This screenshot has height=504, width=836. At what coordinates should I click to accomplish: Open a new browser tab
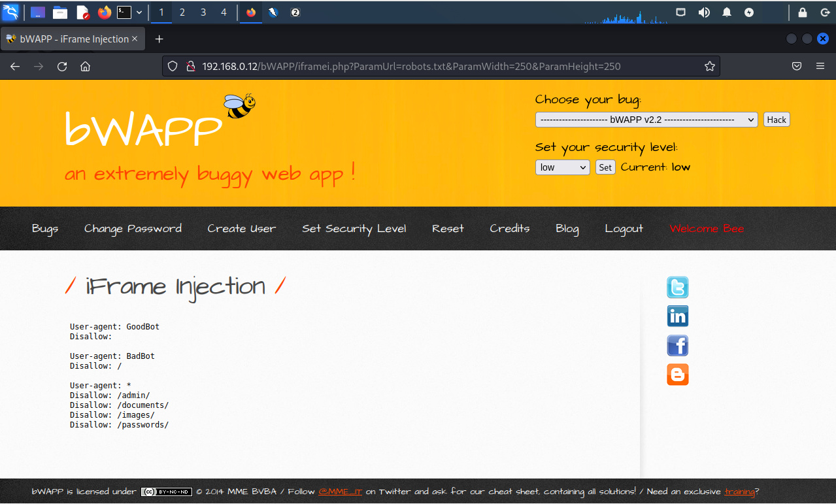tap(159, 39)
